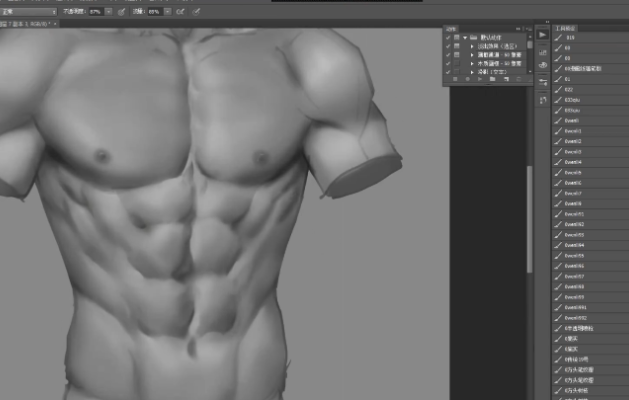Select tool preset 0venli7
629x400 pixels.
tap(590, 193)
